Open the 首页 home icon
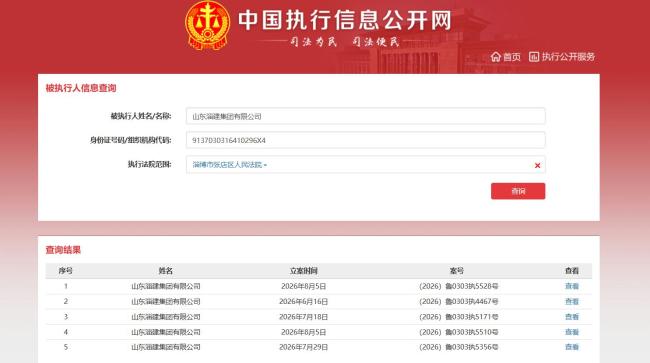The image size is (650, 363). pyautogui.click(x=495, y=57)
